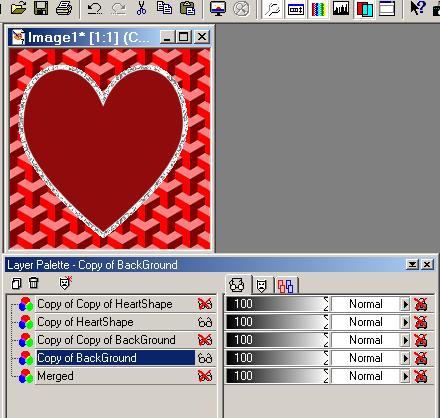The height and width of the screenshot is (418, 440).
Task: Create new layer in Layer Palette
Action: coord(16,284)
